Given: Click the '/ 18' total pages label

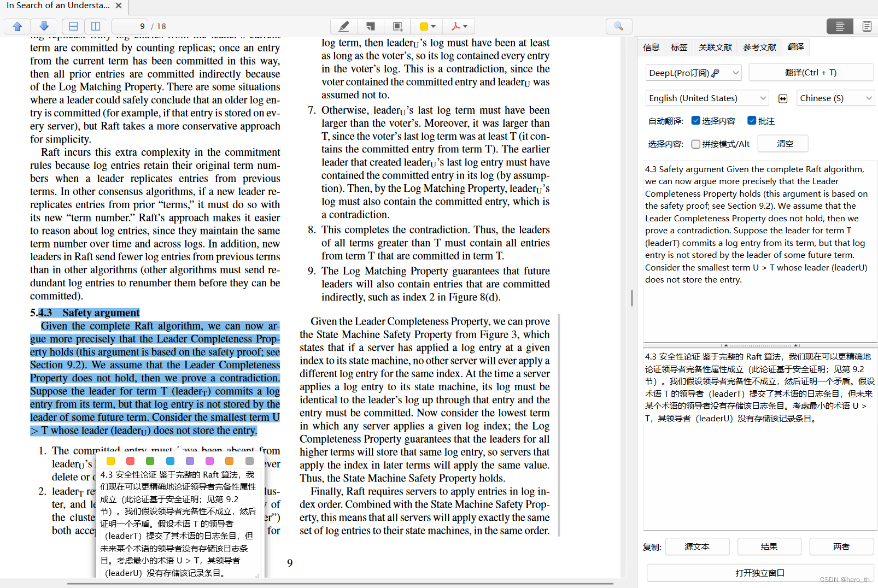Looking at the screenshot, I should coord(159,26).
